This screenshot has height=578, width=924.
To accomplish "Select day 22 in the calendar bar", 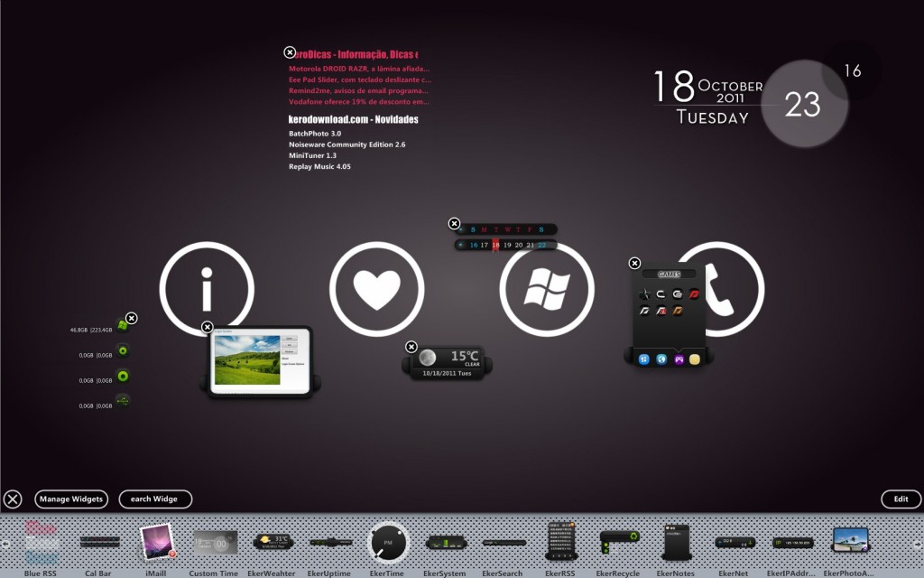I will (x=541, y=245).
